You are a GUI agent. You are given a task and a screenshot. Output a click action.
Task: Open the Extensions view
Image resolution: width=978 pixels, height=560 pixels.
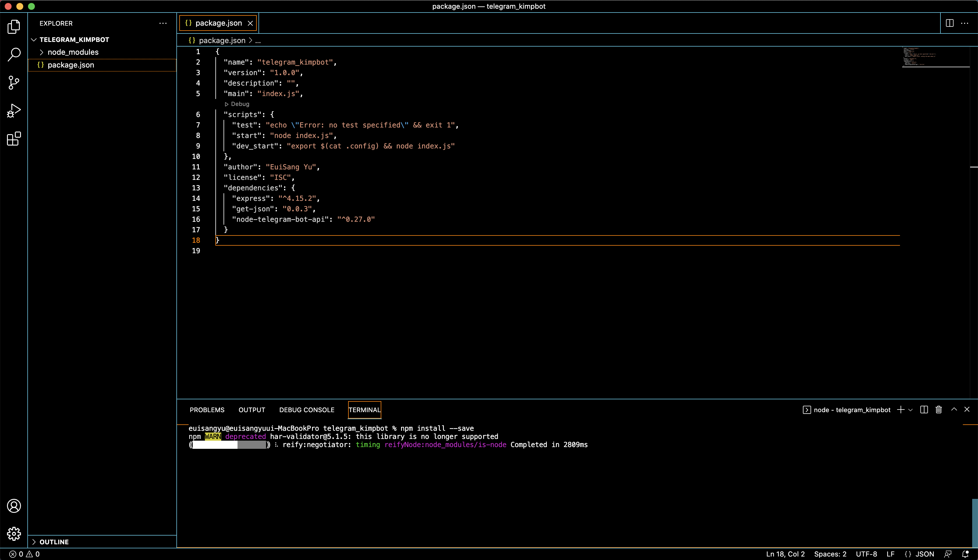point(14,139)
